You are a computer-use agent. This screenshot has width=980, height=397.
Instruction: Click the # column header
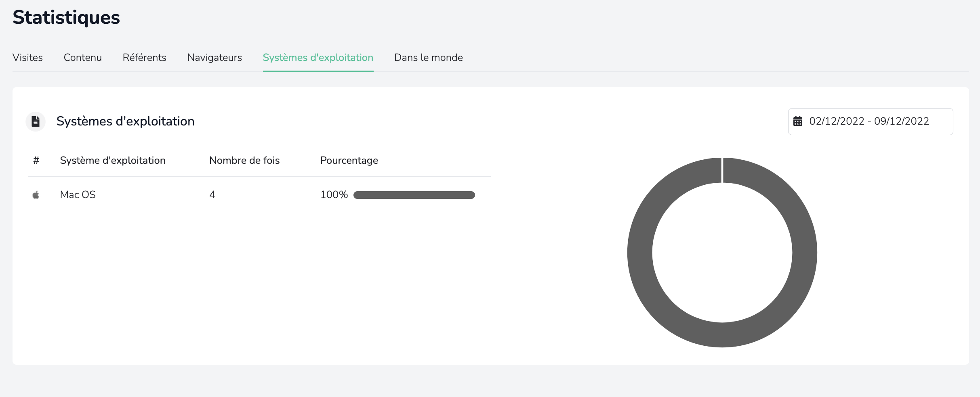coord(36,161)
